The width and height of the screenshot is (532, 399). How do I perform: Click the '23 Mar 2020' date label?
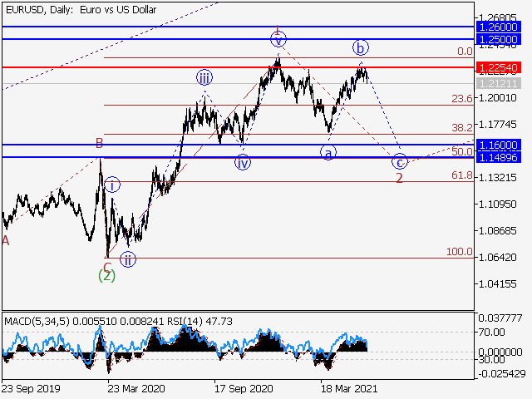pos(136,388)
